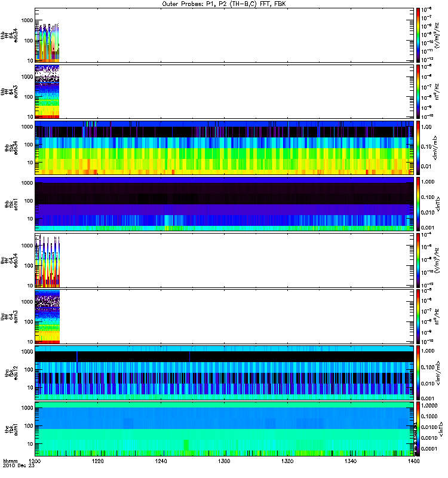Click the '2010 Dec 23' date label

(19, 465)
